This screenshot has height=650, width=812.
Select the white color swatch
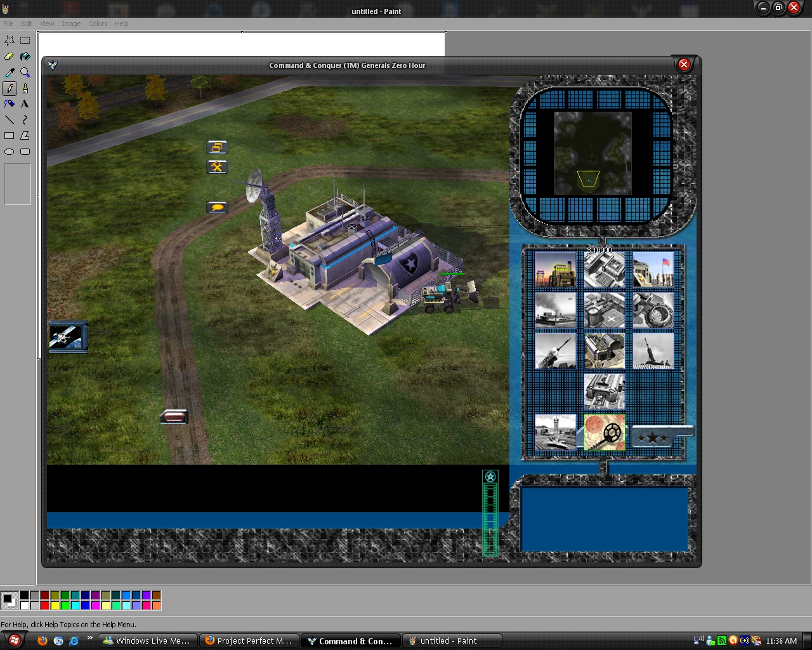point(24,605)
